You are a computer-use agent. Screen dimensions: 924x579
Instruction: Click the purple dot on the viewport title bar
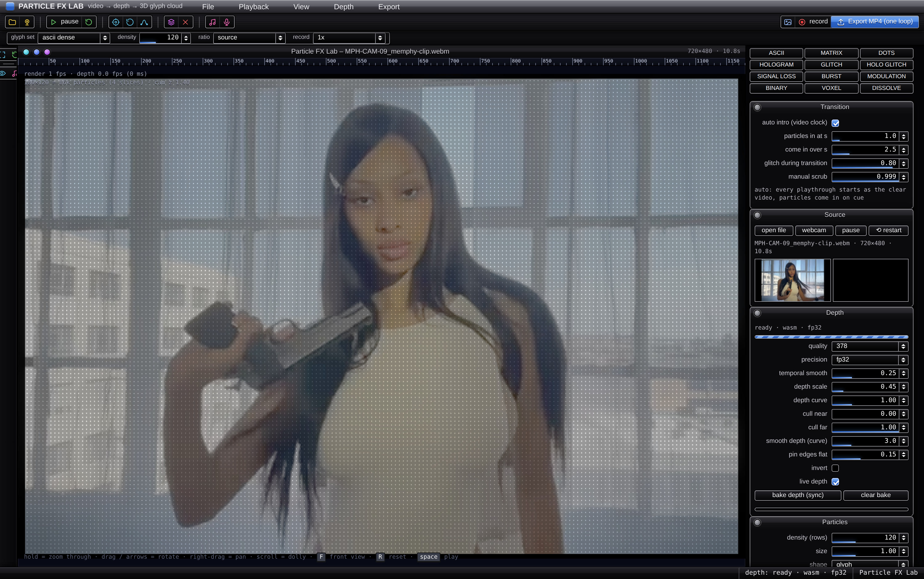click(x=47, y=52)
